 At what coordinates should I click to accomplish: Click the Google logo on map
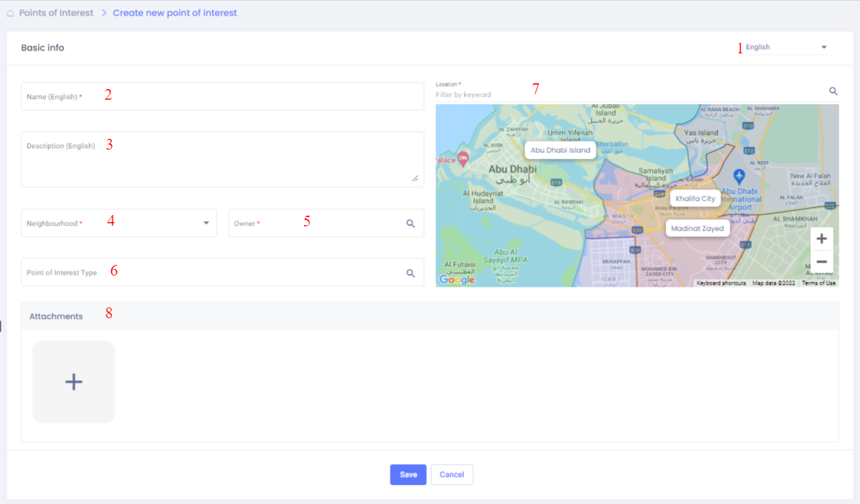tap(457, 280)
